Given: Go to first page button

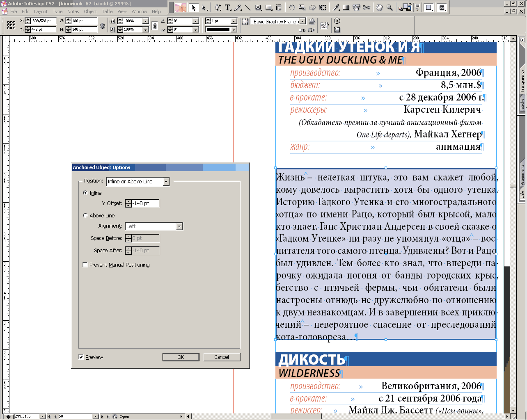Looking at the screenshot, I should pyautogui.click(x=49, y=416).
